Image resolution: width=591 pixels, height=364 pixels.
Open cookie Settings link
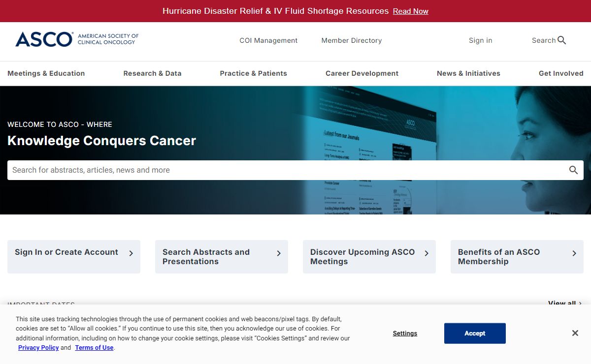coord(405,334)
